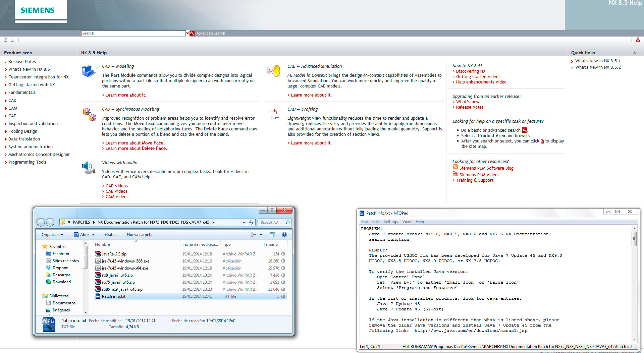This screenshot has height=353, width=644.
Task: Open the Help menu in NFOPad
Action: click(420, 222)
